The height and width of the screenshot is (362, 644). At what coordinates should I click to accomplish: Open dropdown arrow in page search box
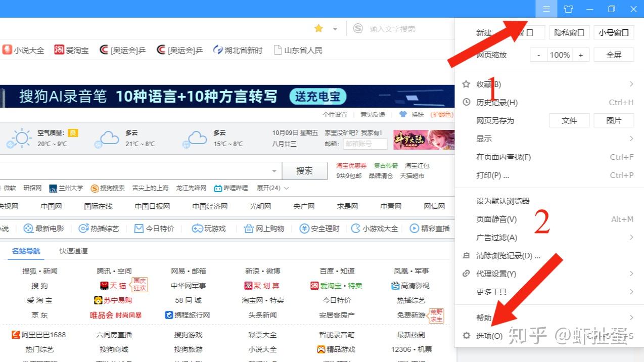pyautogui.click(x=274, y=171)
